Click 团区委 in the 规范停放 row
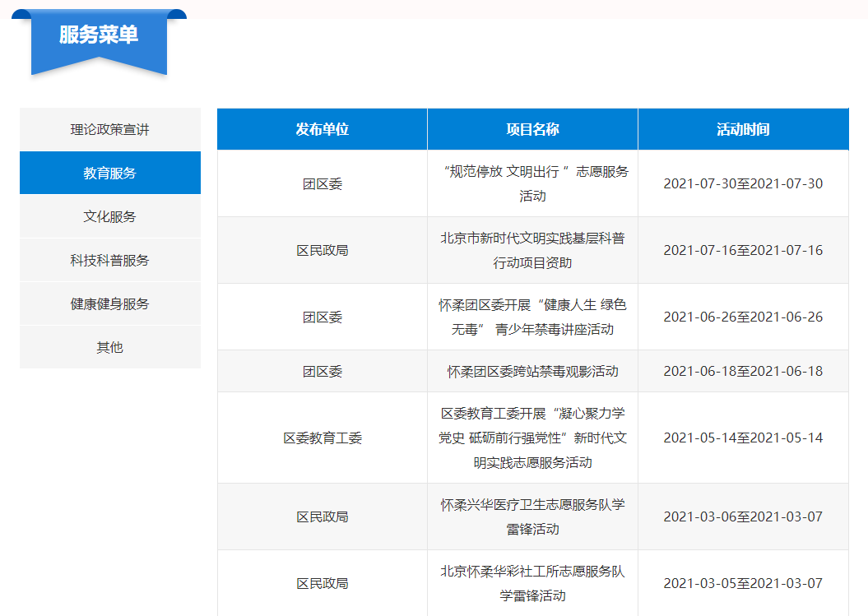 [323, 183]
